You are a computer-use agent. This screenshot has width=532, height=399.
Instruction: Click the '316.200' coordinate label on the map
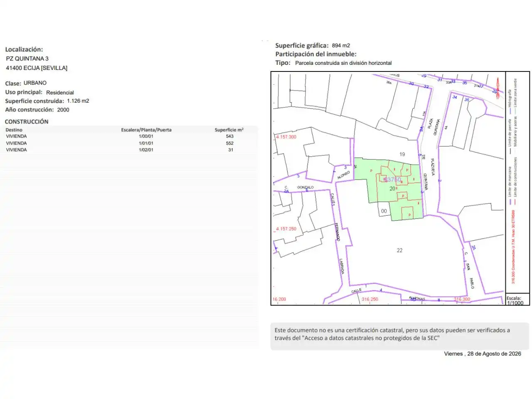[x=279, y=299]
